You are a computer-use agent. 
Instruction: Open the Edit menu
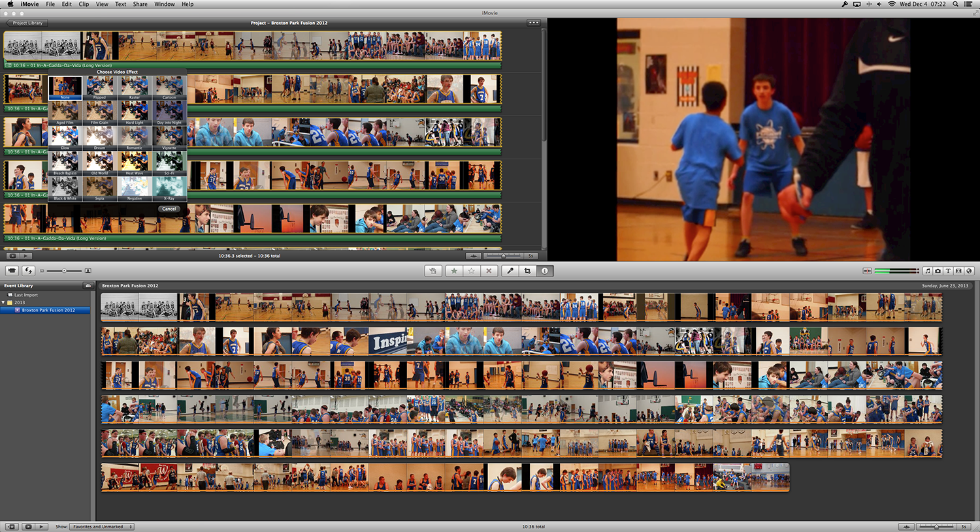click(67, 4)
